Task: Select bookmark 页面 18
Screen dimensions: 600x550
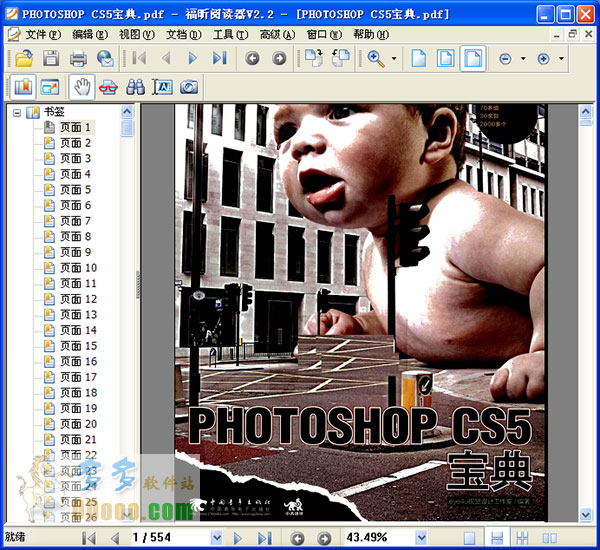Action: point(78,392)
